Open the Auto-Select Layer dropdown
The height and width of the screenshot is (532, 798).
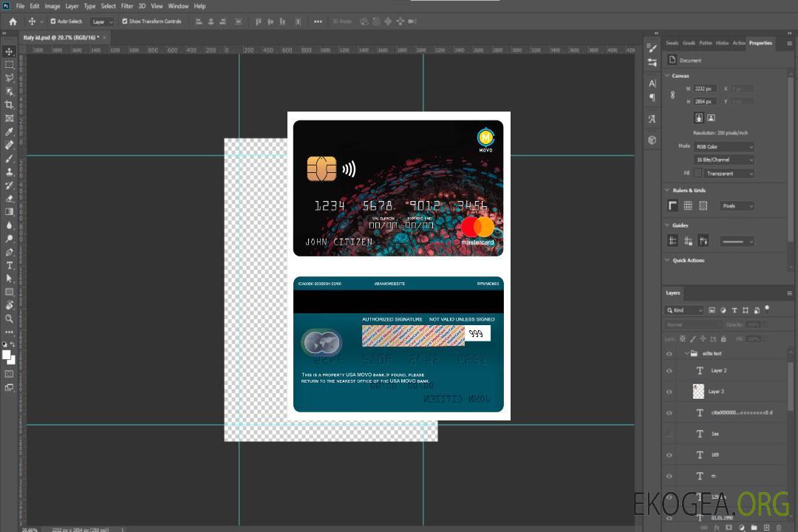[102, 21]
